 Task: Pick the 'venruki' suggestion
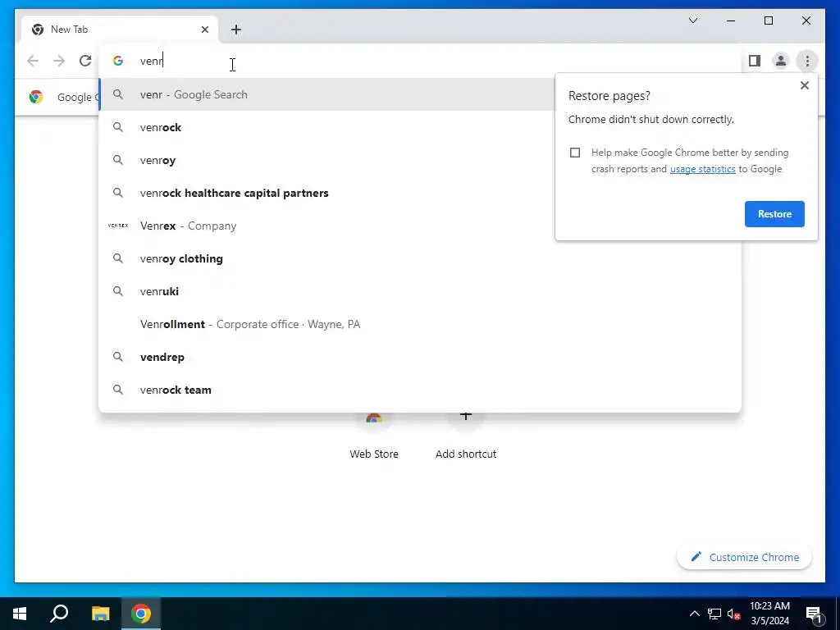click(420, 291)
